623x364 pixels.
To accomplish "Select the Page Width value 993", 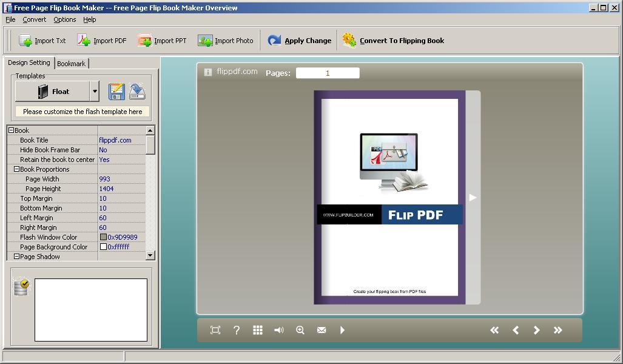I will point(104,179).
